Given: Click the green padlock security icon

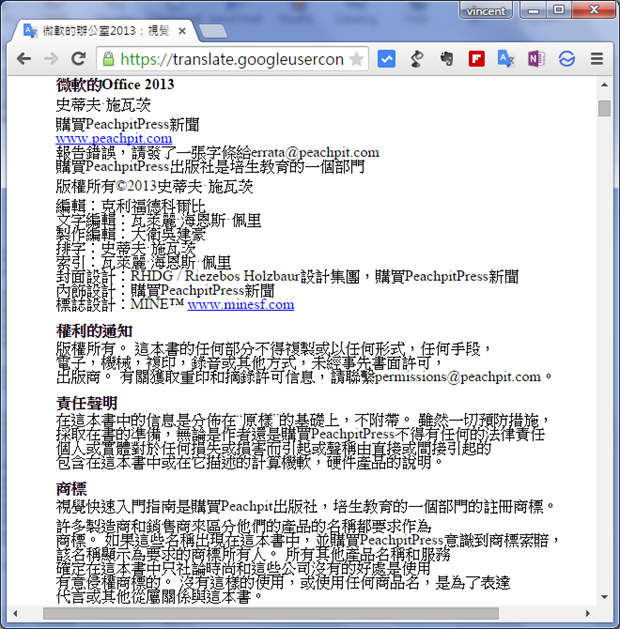Looking at the screenshot, I should pyautogui.click(x=108, y=59).
